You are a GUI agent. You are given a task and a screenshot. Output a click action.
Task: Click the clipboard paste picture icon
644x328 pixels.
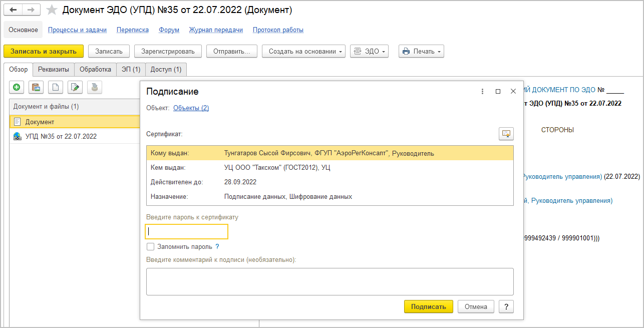tap(36, 87)
